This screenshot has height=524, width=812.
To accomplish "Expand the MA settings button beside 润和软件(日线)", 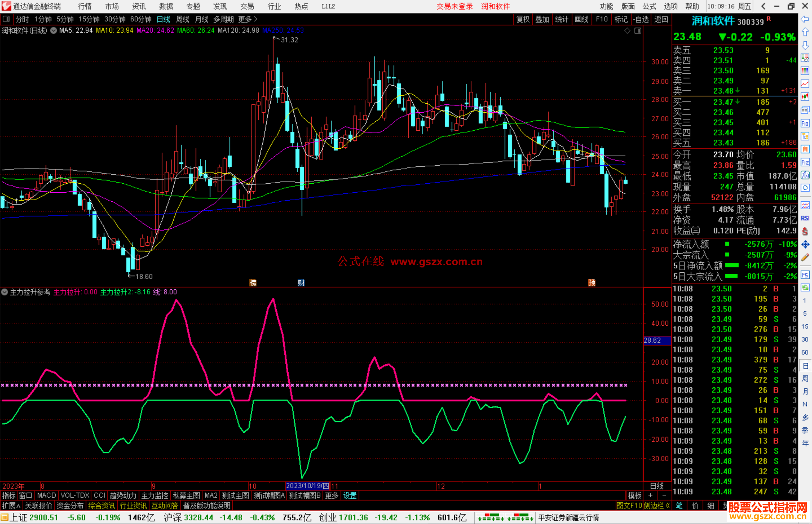I will tap(53, 30).
